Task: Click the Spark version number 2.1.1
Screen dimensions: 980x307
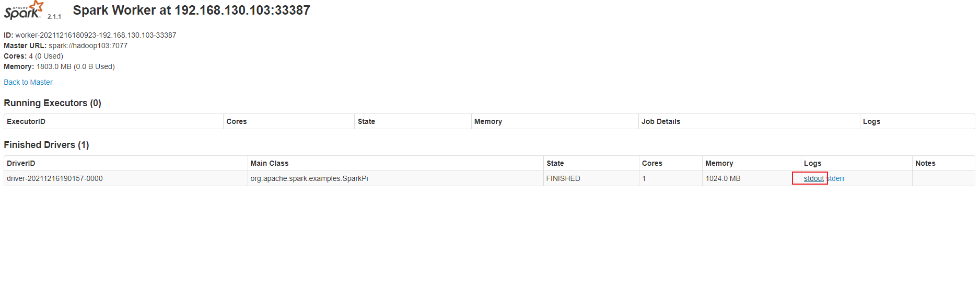Action: [x=54, y=17]
